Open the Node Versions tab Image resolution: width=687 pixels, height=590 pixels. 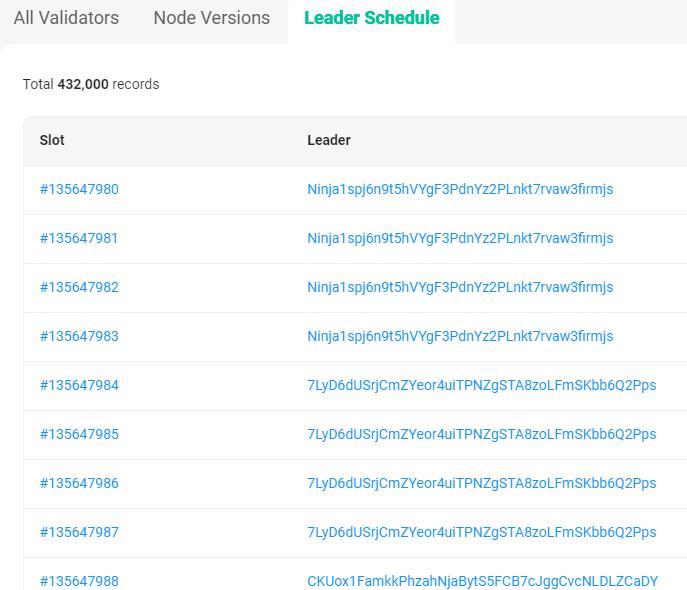pyautogui.click(x=211, y=18)
